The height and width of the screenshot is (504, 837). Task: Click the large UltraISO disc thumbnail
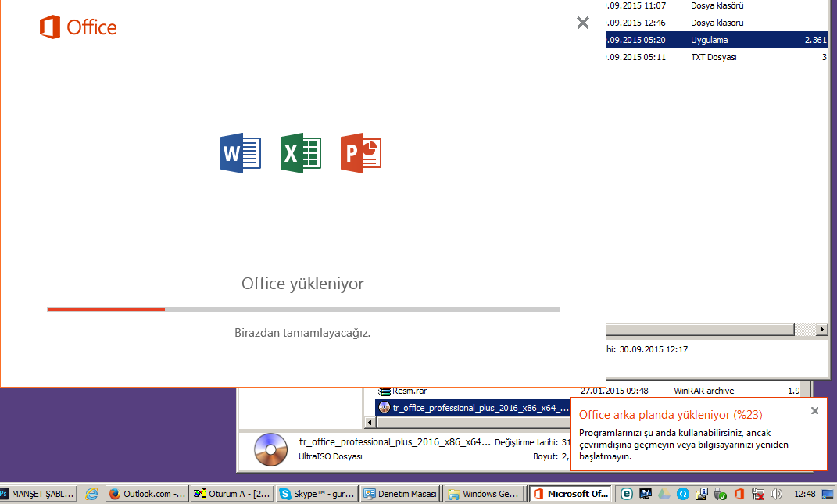pos(270,449)
